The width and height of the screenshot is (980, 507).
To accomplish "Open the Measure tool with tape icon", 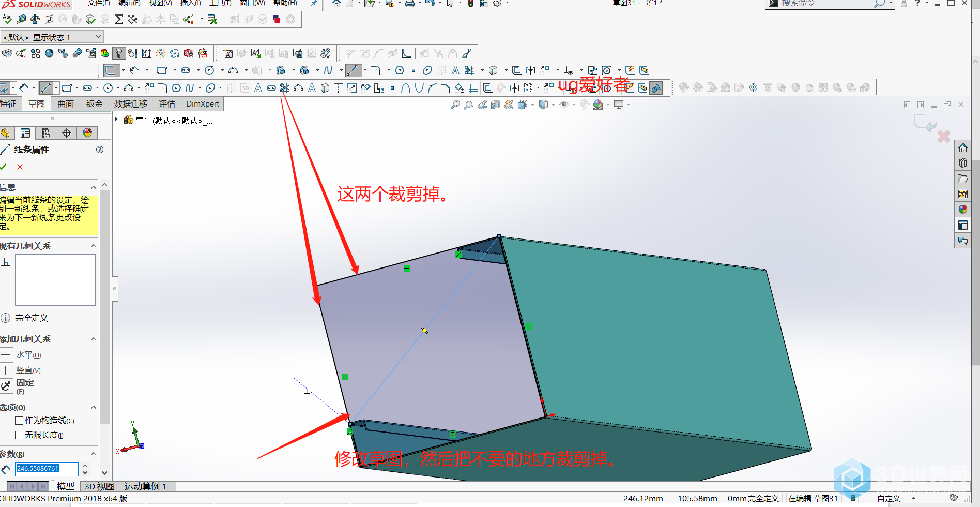I will [21, 19].
